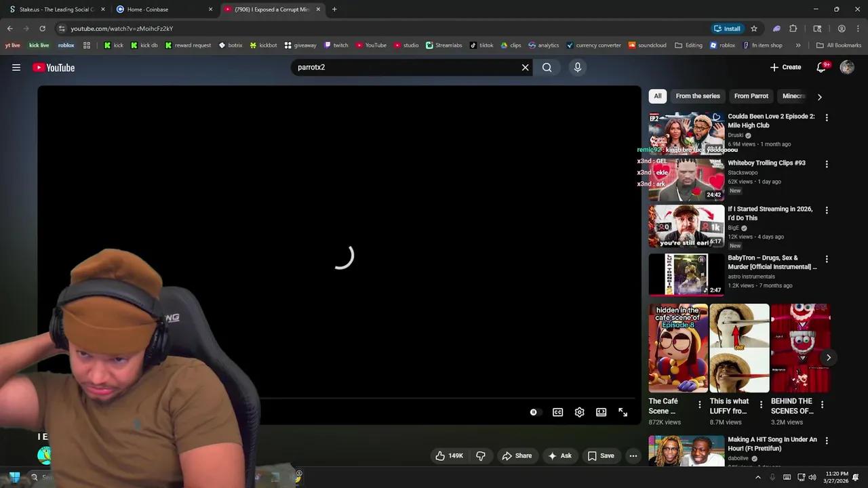The height and width of the screenshot is (488, 868).
Task: Save the video to a playlist
Action: tap(601, 455)
